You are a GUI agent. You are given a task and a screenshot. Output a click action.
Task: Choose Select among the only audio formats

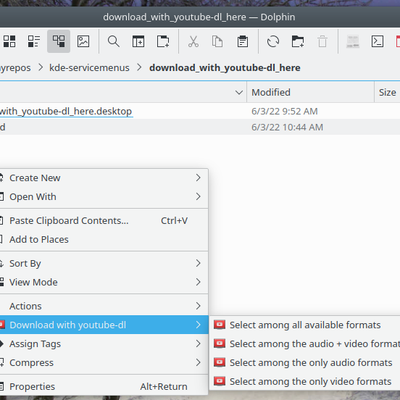305,362
